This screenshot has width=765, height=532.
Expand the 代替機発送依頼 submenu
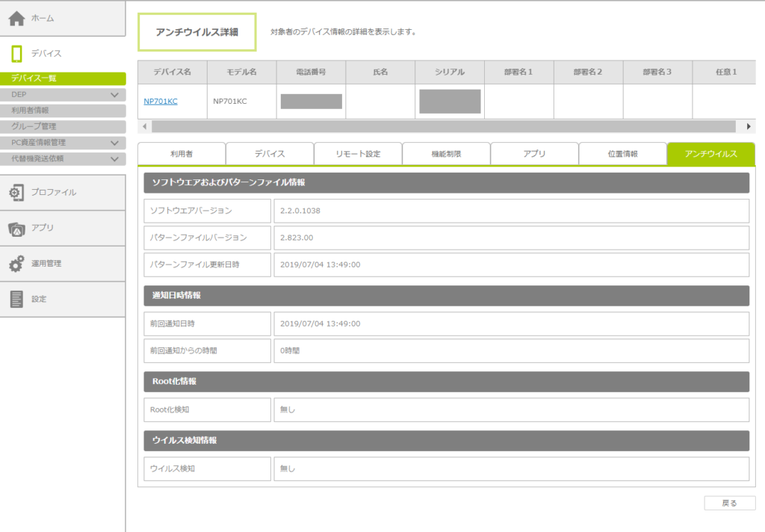point(114,158)
